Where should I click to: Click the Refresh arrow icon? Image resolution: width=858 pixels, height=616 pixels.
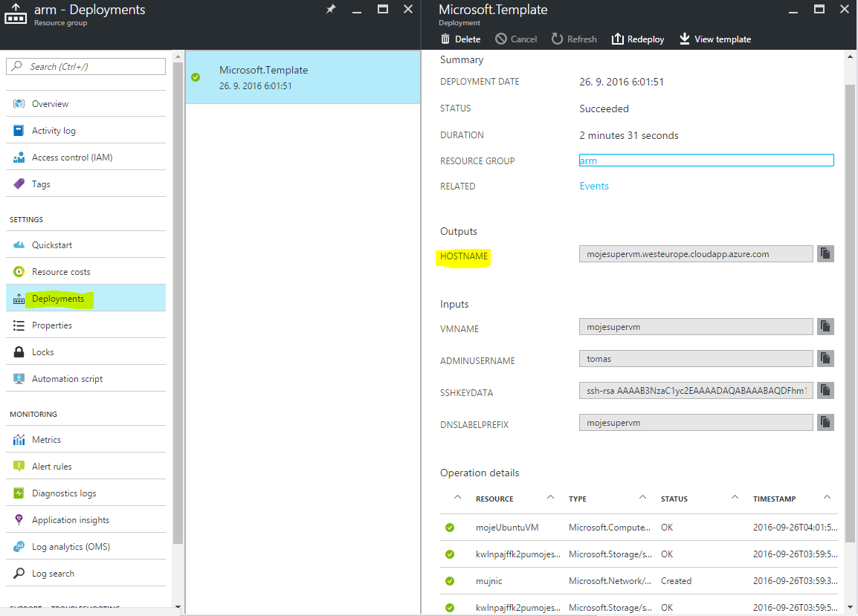[x=557, y=39]
